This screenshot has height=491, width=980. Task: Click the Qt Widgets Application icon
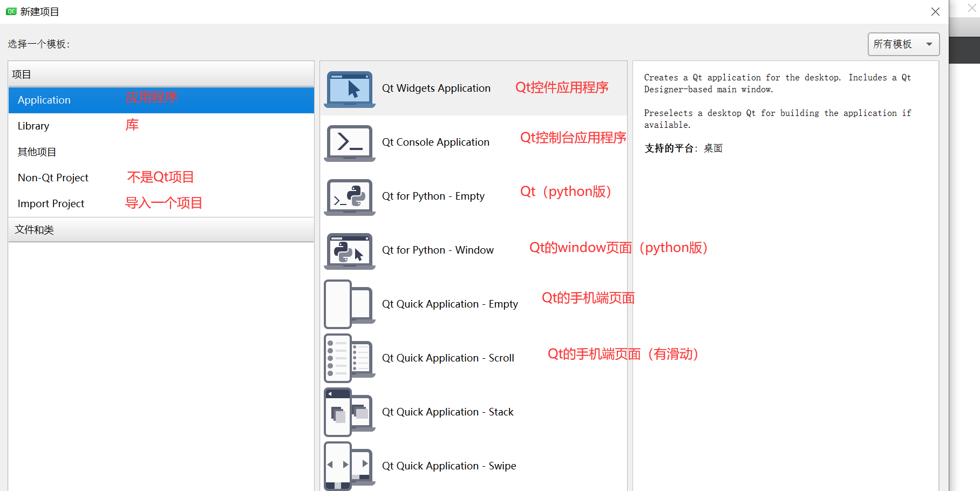350,89
